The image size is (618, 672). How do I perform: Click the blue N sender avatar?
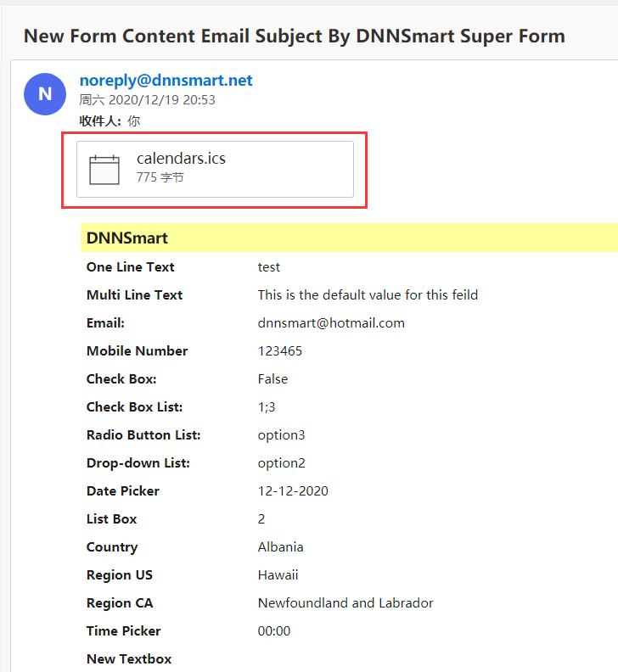click(45, 94)
